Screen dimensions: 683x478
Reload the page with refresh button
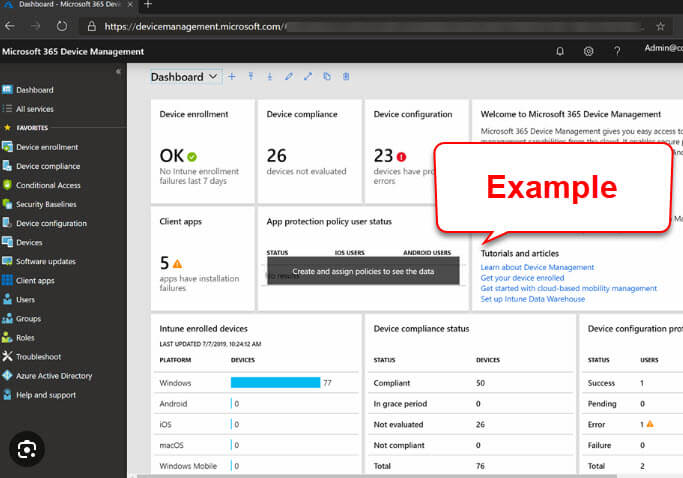62,26
